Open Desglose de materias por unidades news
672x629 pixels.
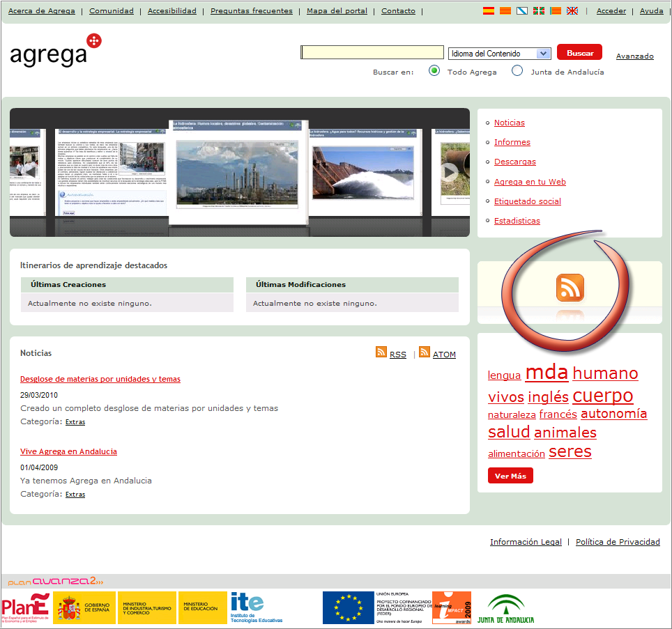tap(100, 379)
